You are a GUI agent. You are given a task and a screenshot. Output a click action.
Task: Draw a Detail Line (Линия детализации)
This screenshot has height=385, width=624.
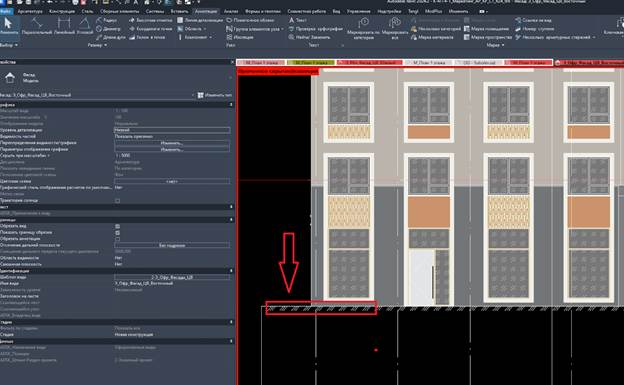click(x=200, y=20)
